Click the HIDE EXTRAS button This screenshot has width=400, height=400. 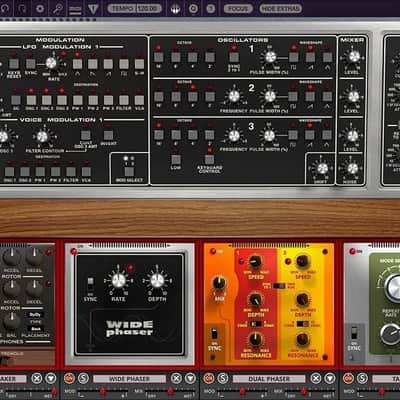pos(280,8)
